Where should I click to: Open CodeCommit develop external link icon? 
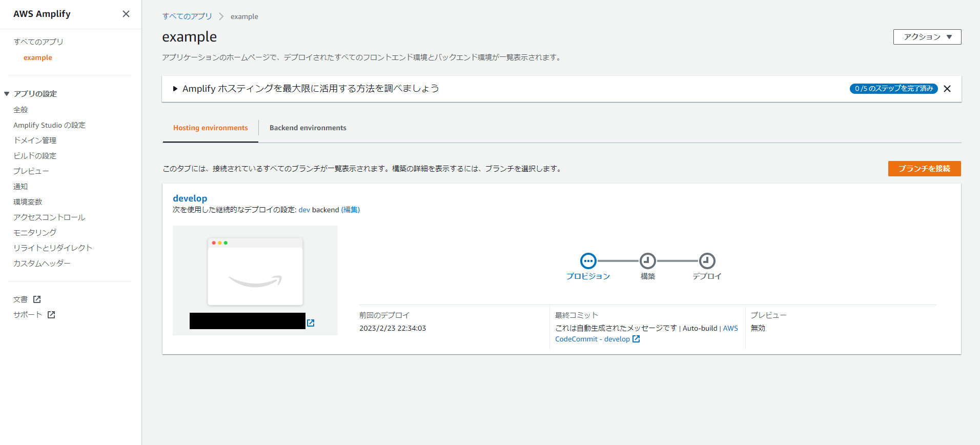[636, 339]
